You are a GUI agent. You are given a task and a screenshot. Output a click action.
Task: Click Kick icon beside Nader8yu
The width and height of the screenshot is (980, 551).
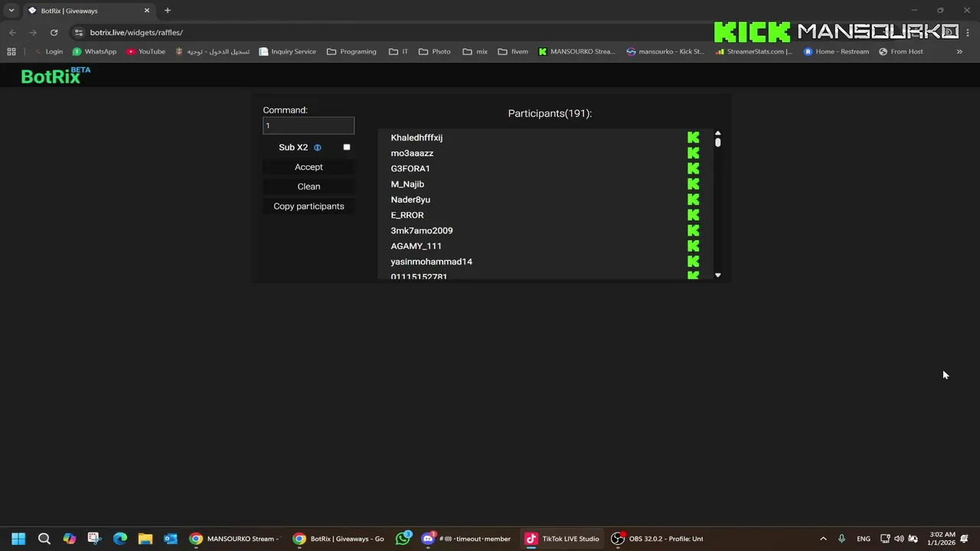click(694, 200)
